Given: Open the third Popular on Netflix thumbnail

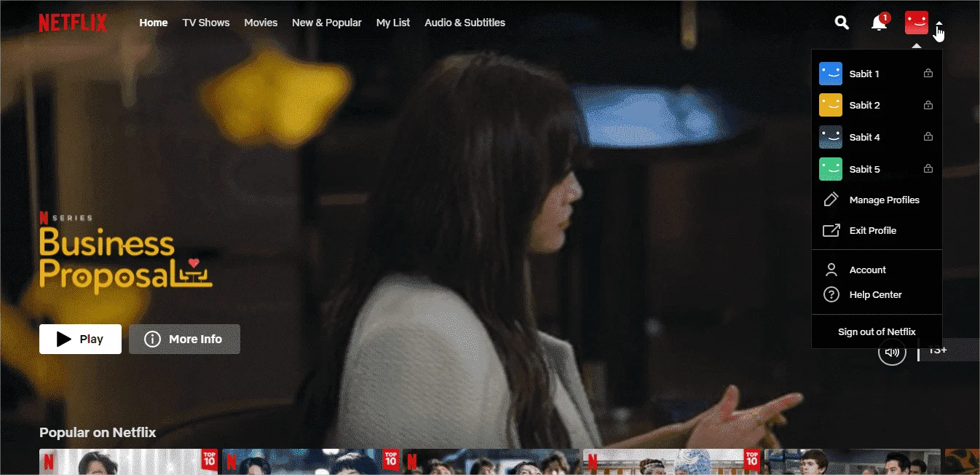Looking at the screenshot, I should pos(491,462).
